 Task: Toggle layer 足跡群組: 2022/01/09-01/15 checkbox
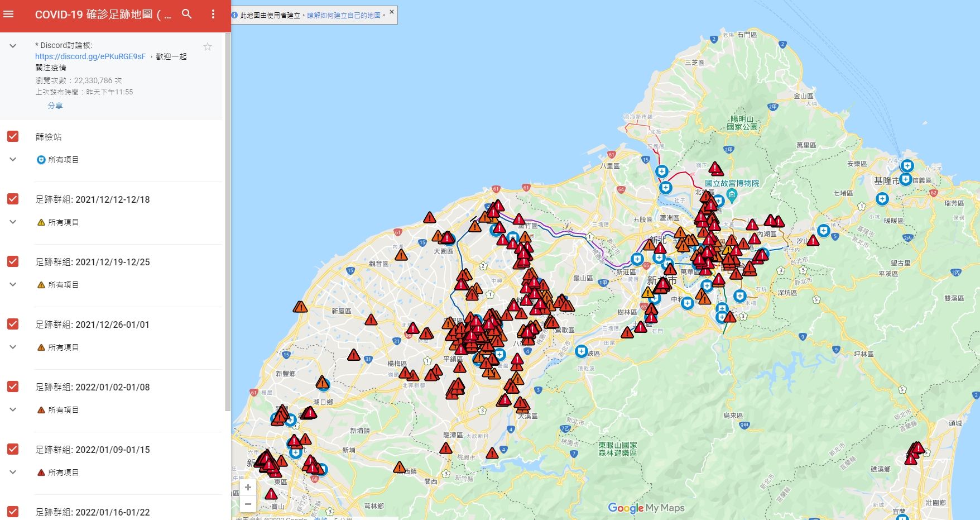pyautogui.click(x=13, y=449)
